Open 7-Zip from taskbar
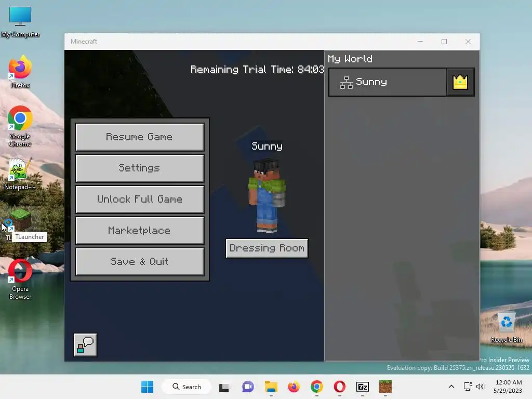532x399 pixels. click(x=362, y=387)
